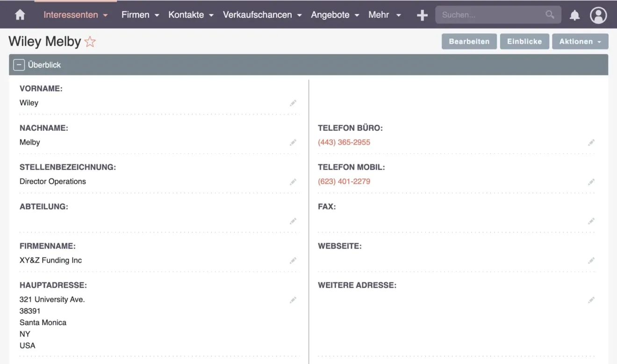This screenshot has width=617, height=364.
Task: Open the Aktionen dropdown
Action: 580,42
